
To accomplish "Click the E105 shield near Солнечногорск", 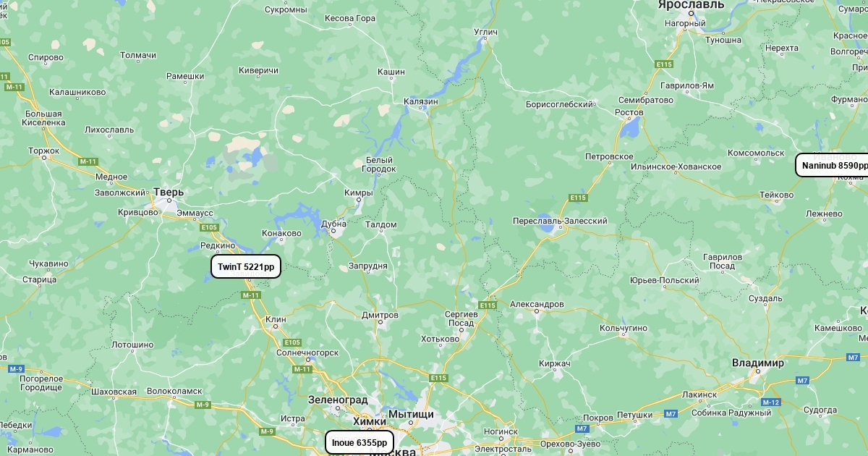I will tap(292, 342).
